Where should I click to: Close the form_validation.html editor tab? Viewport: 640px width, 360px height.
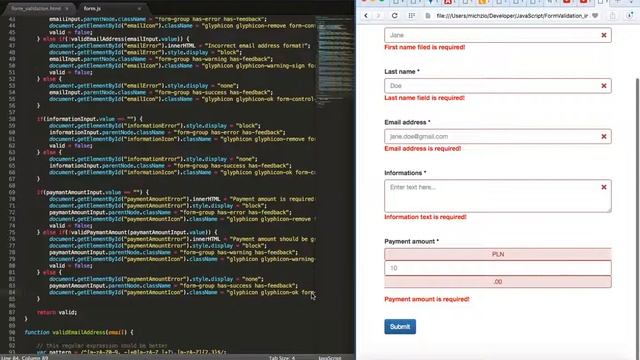(67, 8)
